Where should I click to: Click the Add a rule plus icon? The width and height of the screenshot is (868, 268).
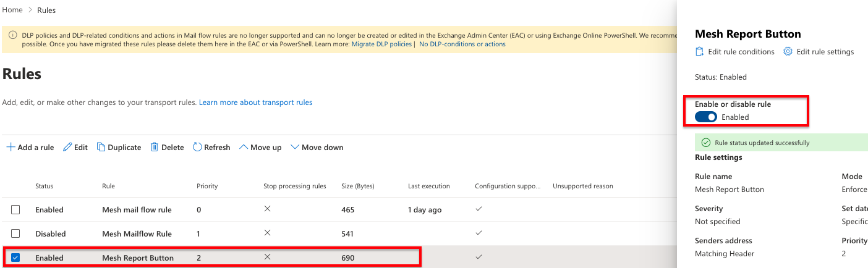coord(11,148)
